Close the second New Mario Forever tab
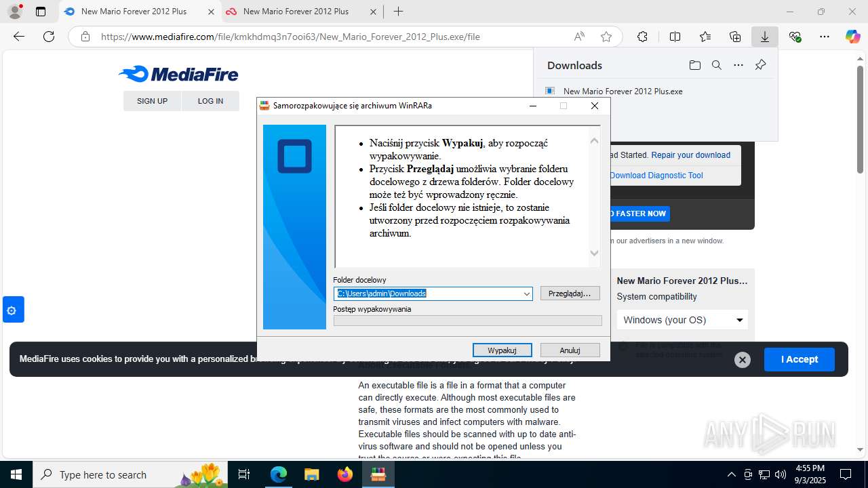The image size is (868, 488). tap(373, 12)
